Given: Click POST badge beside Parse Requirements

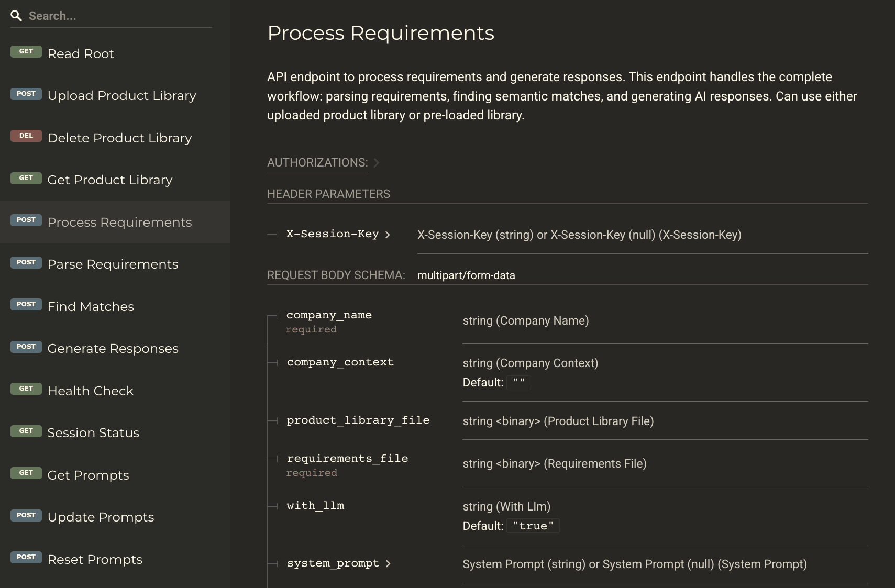Looking at the screenshot, I should click(x=26, y=262).
